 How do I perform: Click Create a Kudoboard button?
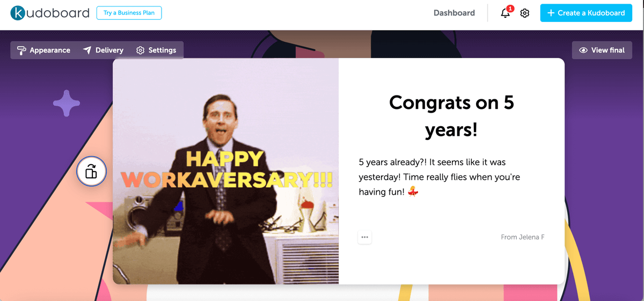point(586,13)
